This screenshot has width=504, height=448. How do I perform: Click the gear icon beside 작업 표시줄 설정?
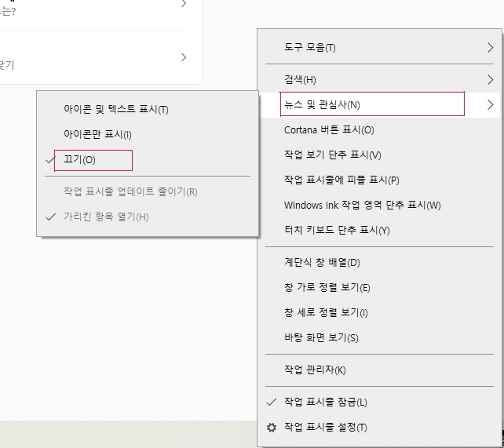272,428
